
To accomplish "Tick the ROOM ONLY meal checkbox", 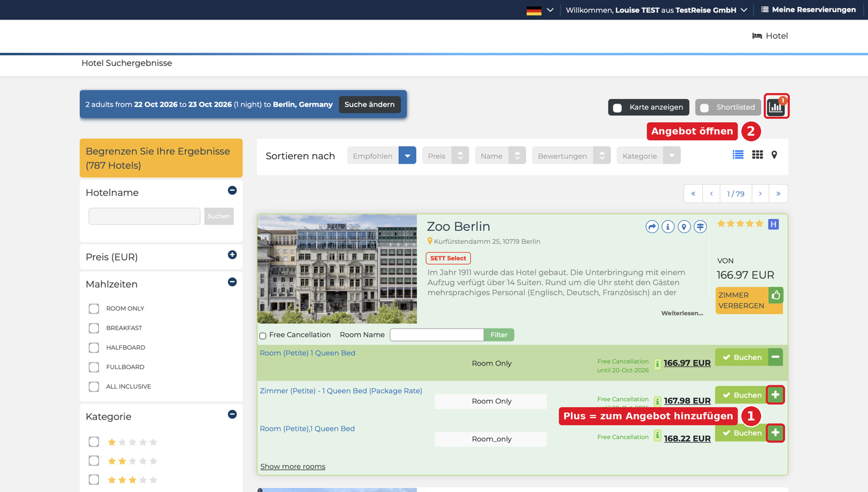I will point(94,308).
